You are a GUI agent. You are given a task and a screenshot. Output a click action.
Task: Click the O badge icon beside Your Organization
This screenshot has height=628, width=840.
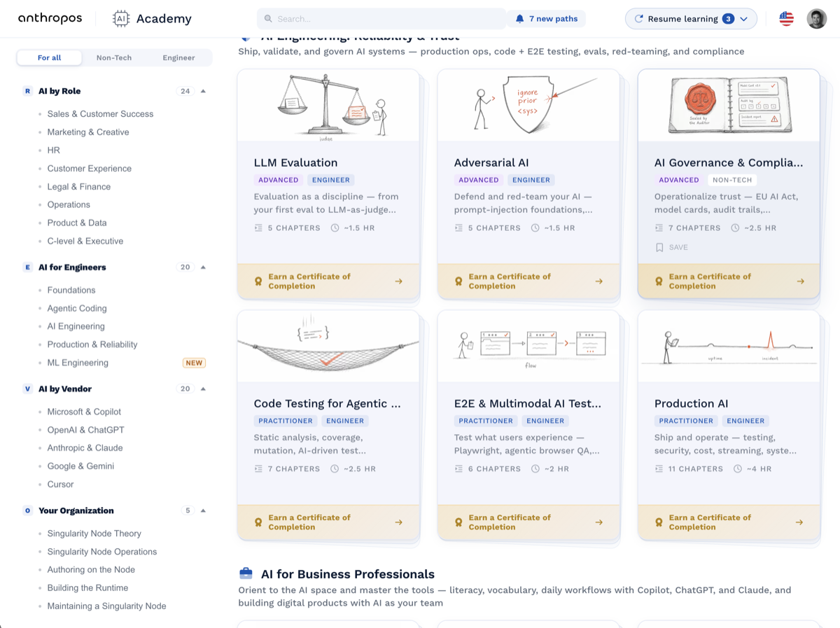coord(28,511)
